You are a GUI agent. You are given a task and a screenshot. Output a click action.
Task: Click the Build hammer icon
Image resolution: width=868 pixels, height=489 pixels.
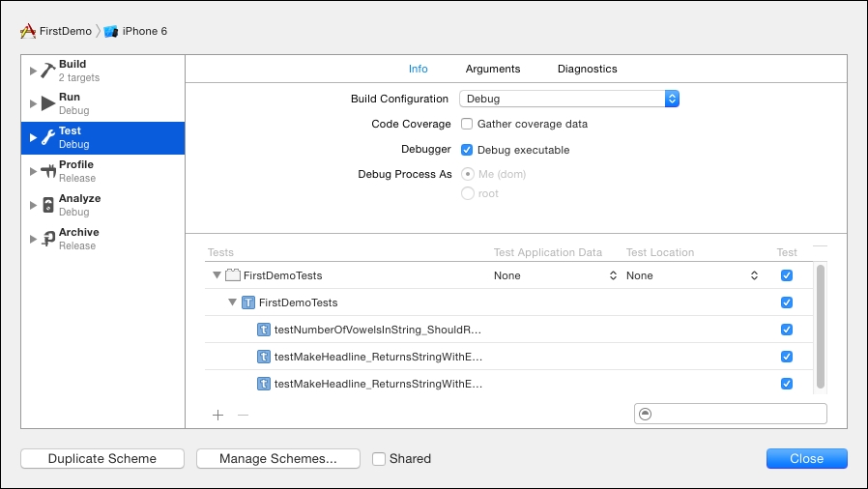click(x=48, y=71)
